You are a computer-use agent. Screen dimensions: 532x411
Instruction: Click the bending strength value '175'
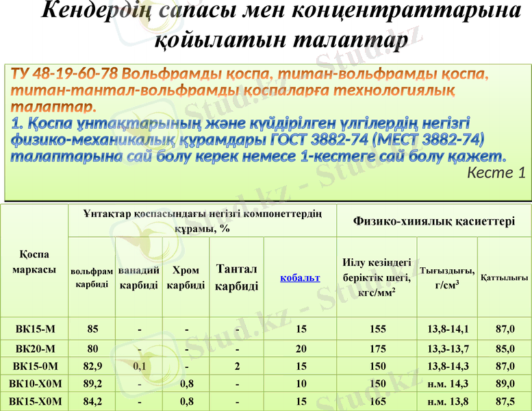[x=378, y=349]
